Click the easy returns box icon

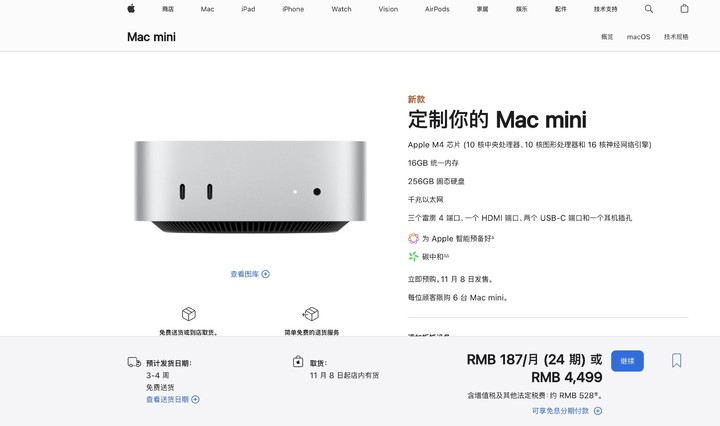[311, 314]
